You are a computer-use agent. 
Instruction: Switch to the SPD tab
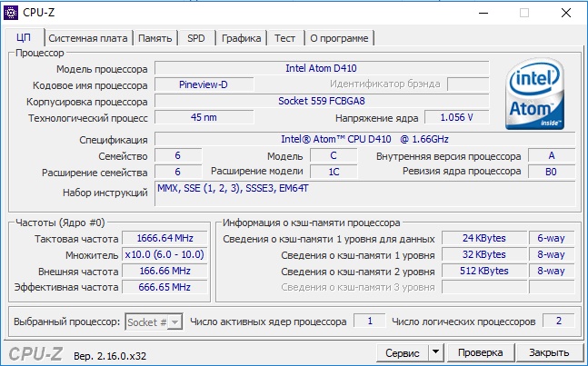(196, 38)
